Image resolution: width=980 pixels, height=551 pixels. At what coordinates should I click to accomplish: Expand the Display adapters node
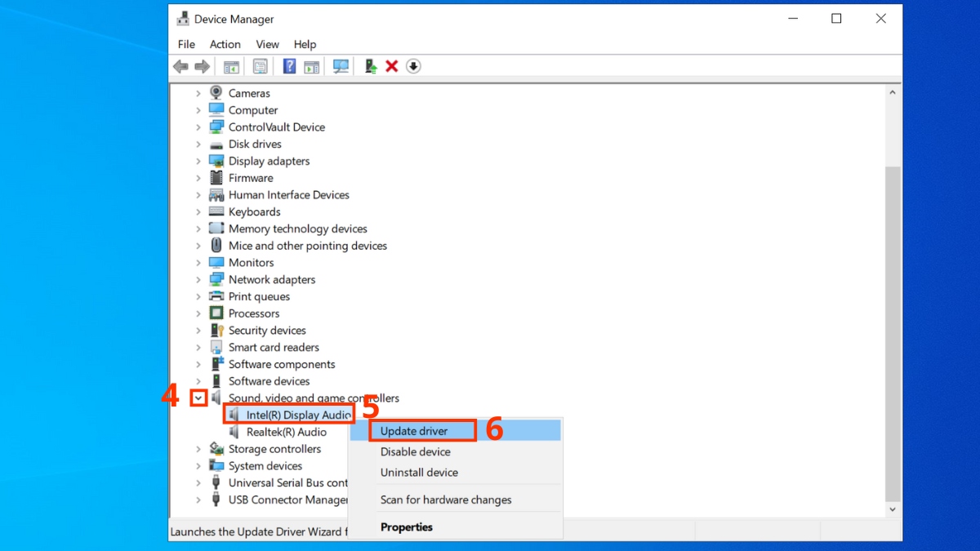pyautogui.click(x=198, y=161)
